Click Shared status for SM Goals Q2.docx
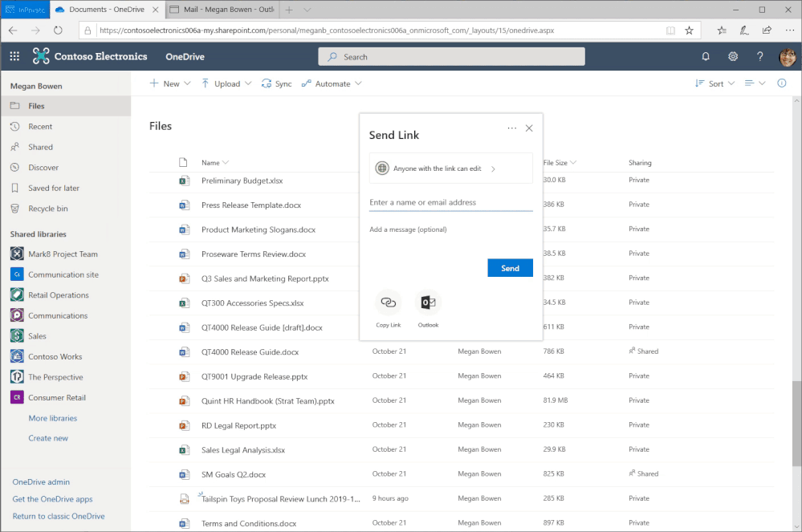 coord(643,473)
